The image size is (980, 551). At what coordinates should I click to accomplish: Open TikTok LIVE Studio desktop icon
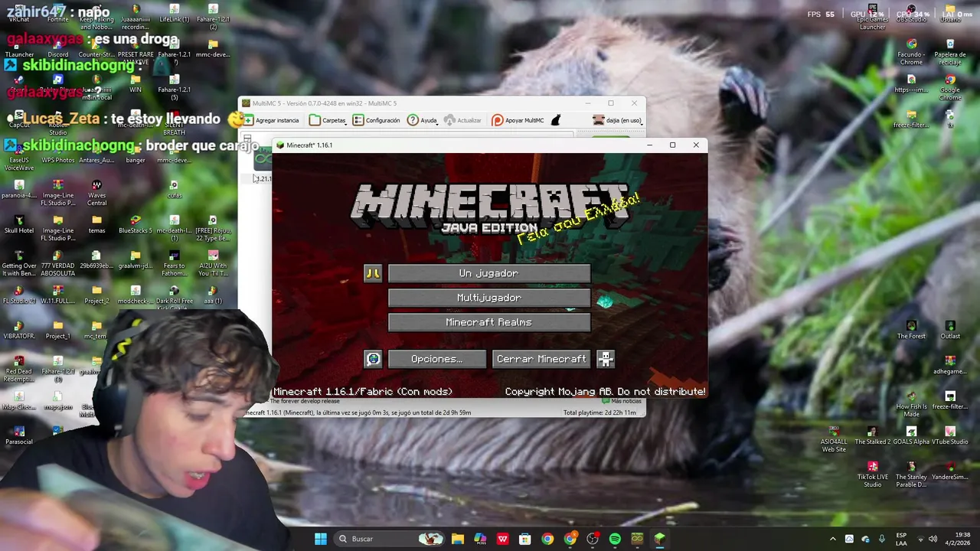872,474
